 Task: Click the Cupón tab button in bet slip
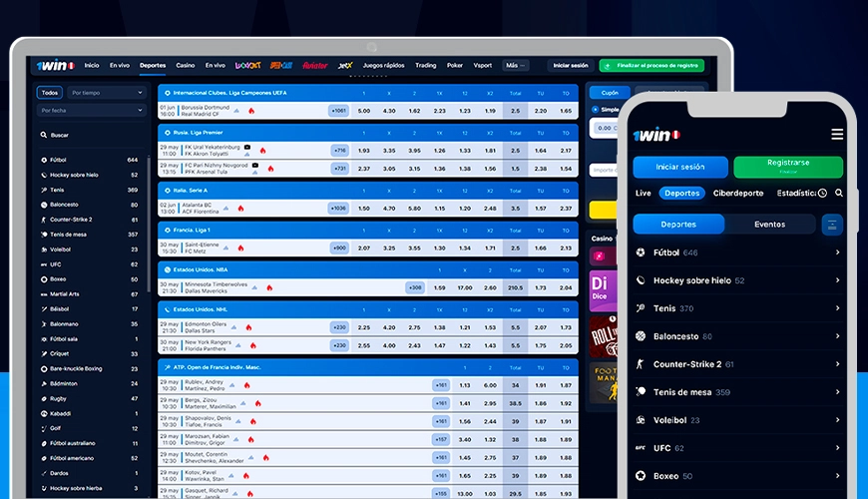(x=610, y=93)
